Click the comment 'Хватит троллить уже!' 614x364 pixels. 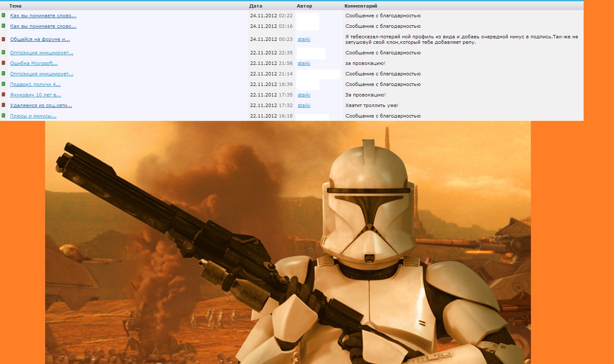pos(372,105)
